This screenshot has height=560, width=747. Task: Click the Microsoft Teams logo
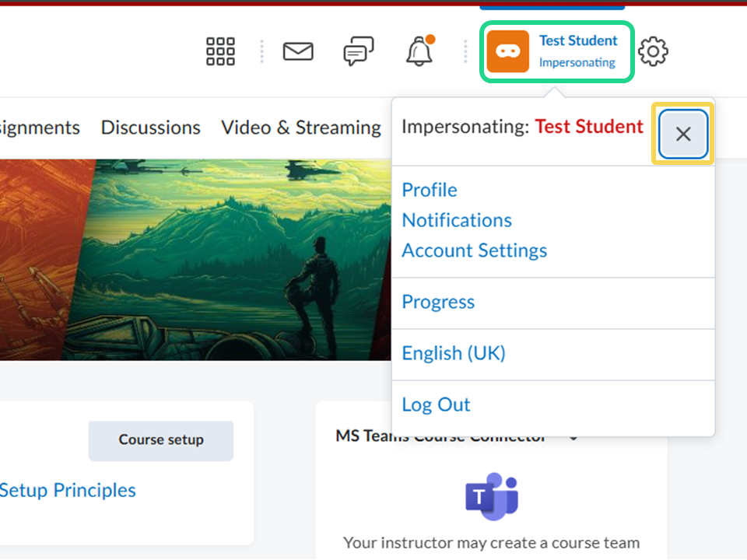coord(492,496)
